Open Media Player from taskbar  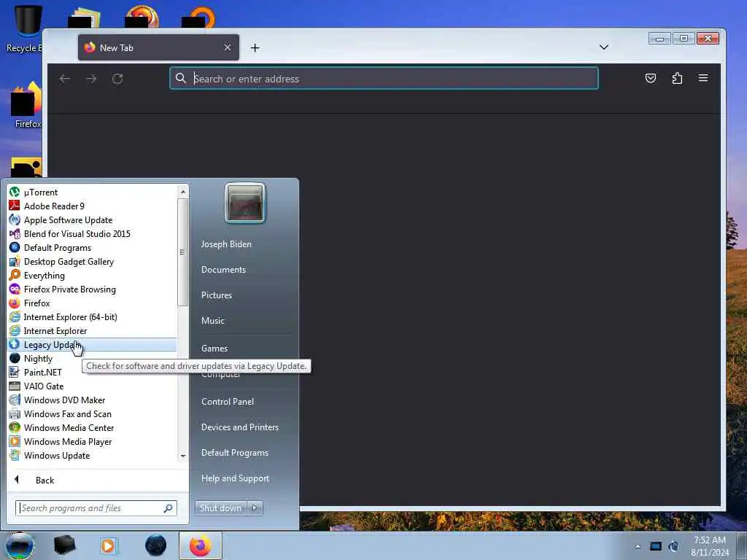tap(109, 545)
